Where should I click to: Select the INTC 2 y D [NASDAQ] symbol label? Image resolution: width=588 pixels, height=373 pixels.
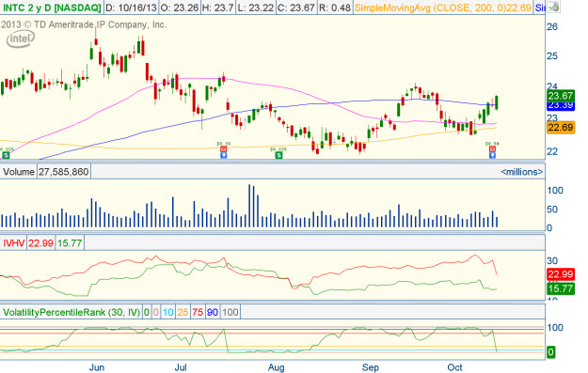point(52,8)
